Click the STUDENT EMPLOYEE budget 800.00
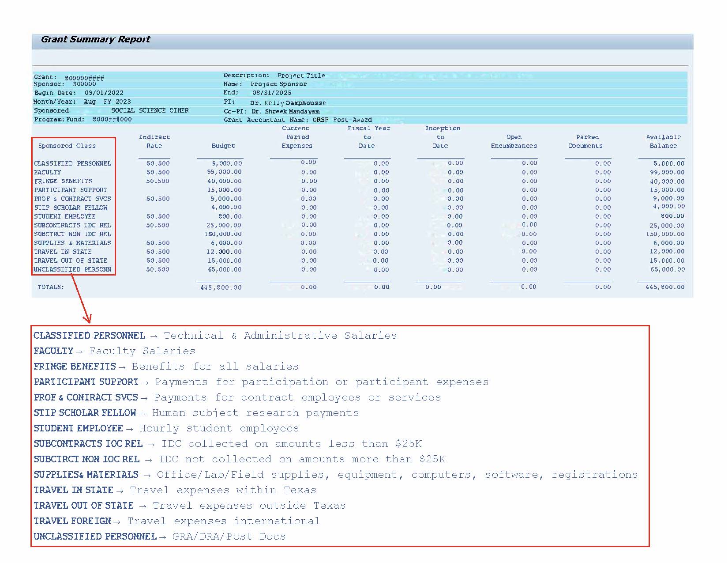 point(230,216)
